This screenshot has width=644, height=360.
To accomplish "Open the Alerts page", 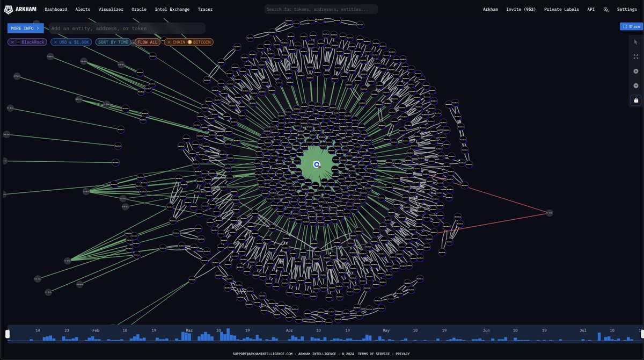I will (83, 9).
